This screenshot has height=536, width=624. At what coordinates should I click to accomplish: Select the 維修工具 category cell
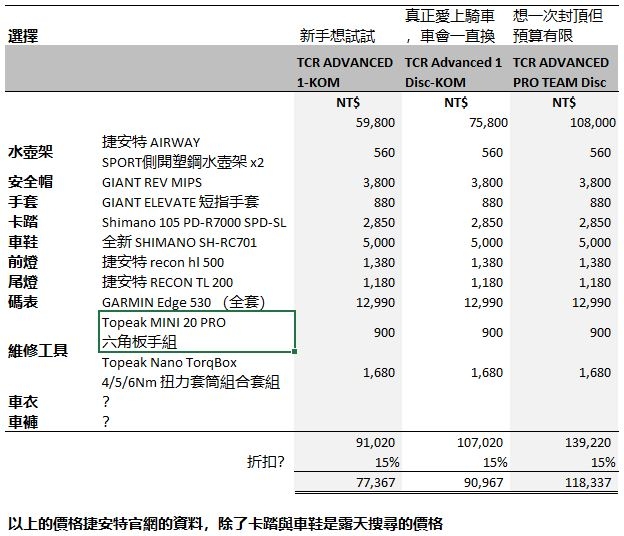click(x=38, y=351)
